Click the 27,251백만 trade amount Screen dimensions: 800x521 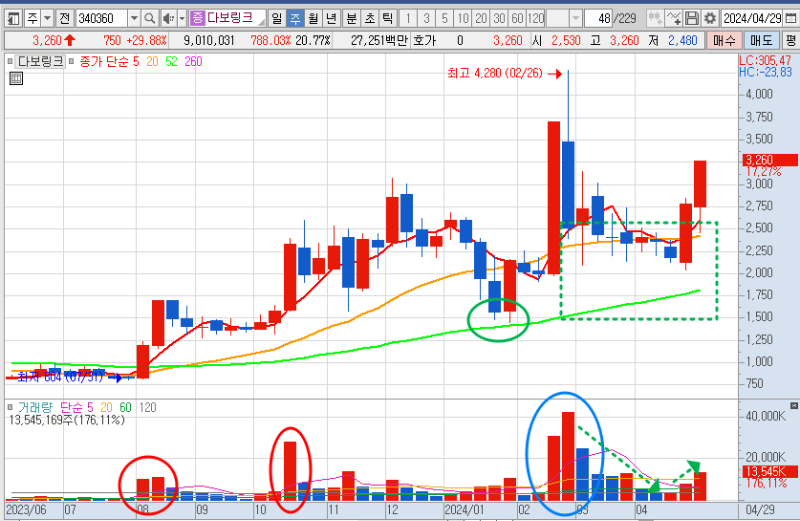pos(379,40)
